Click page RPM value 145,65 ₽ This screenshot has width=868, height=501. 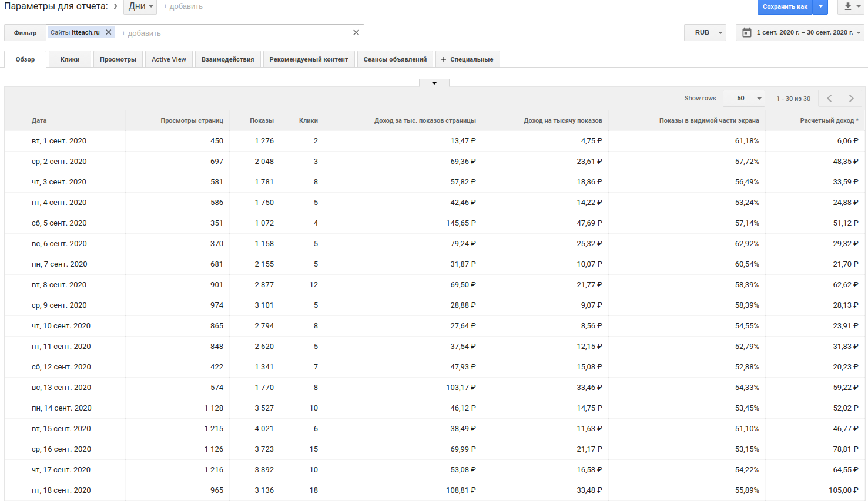(x=461, y=223)
